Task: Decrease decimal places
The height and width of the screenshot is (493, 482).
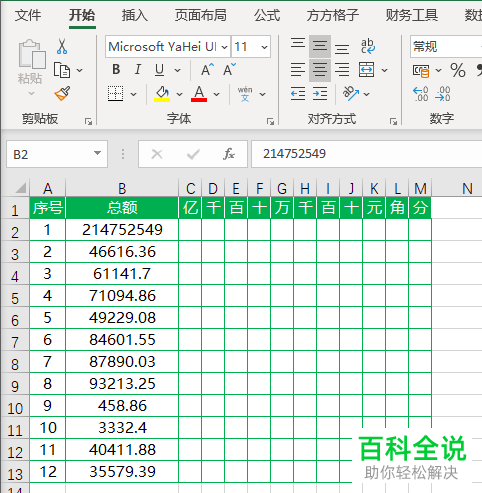Action: 443,94
